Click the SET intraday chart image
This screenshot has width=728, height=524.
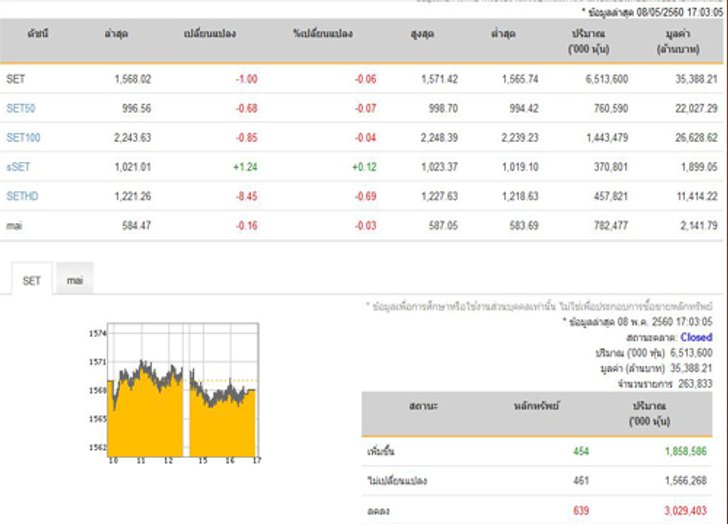coord(175,393)
